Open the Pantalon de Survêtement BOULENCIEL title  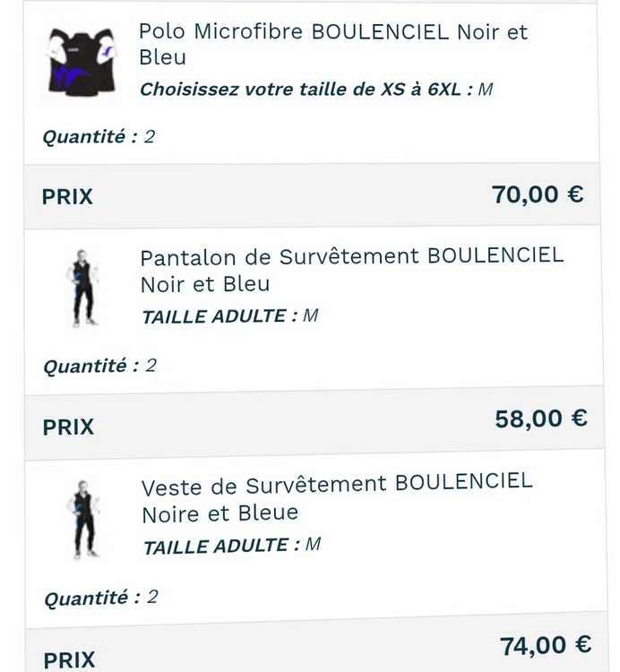tap(351, 270)
